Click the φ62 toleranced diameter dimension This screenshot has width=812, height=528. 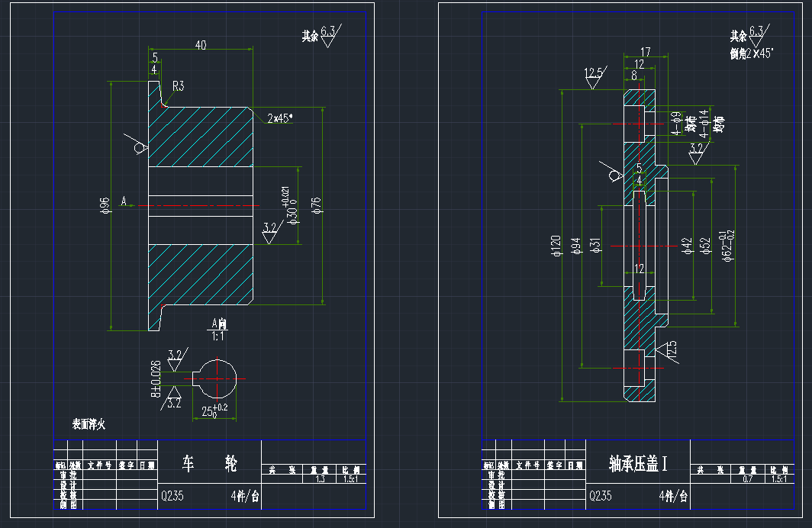[x=727, y=246]
